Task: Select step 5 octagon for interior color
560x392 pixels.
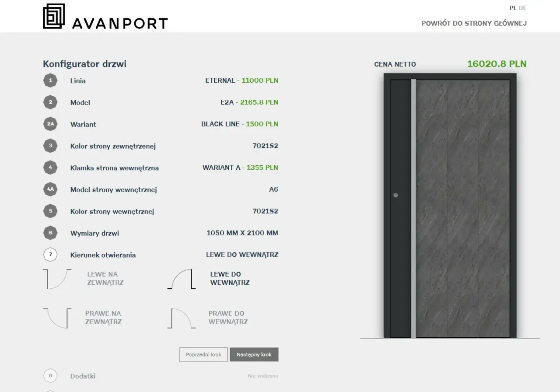Action: (50, 211)
